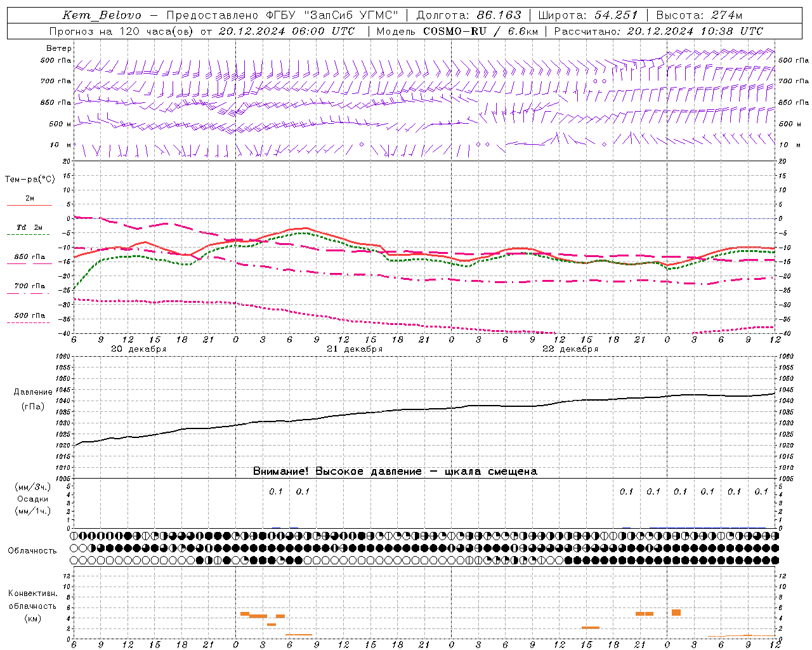Click 'Рассчитано: 20.12.2024 10:38 UTC' calculation timestamp
Screen dimensions: 812x650
pos(658,31)
